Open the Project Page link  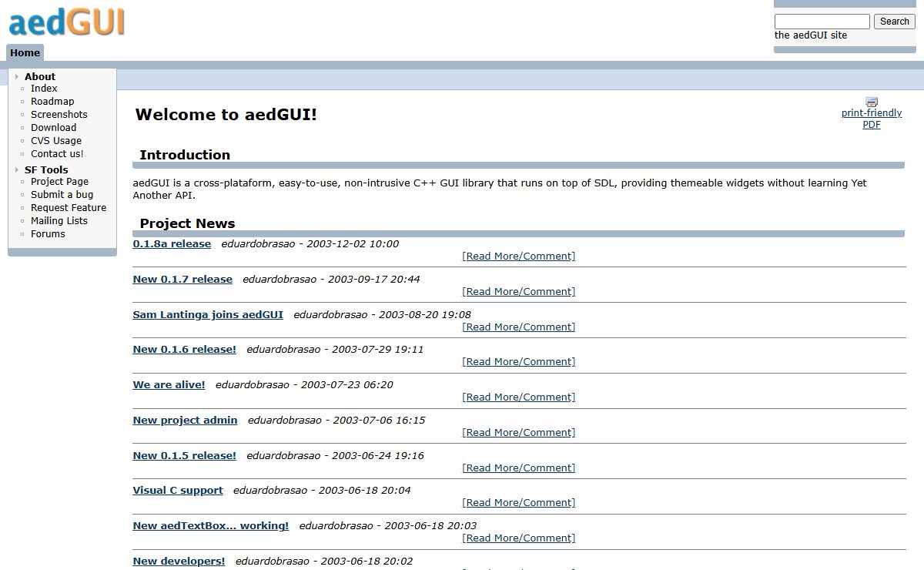59,182
